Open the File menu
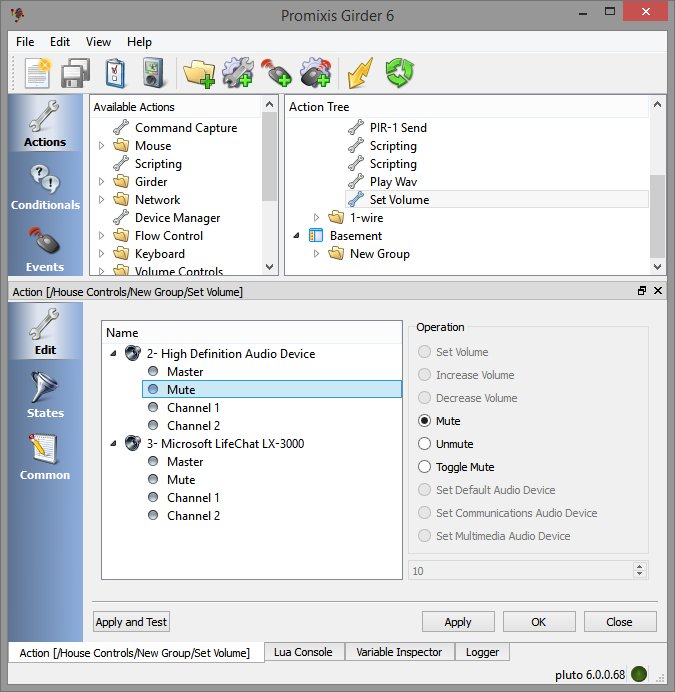 (x=25, y=42)
